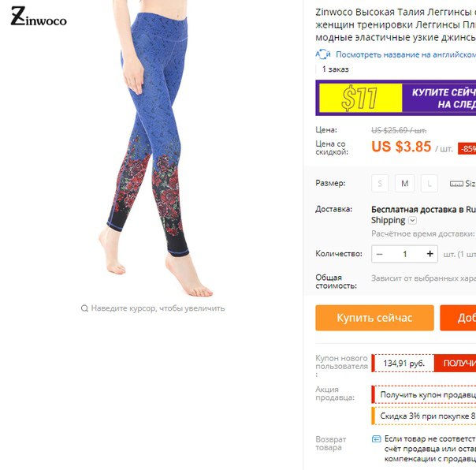Click the Zinwoco brand logo
Image resolution: width=476 pixels, height=470 pixels.
pyautogui.click(x=39, y=17)
